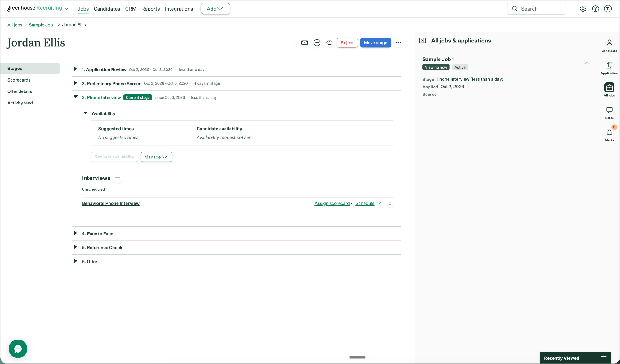Click the Active status badge
This screenshot has width=620, height=364.
click(x=460, y=67)
